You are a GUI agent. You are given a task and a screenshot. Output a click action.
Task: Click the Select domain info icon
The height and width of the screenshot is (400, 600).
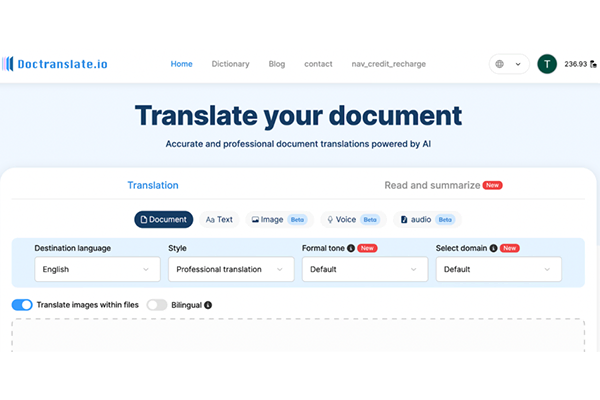click(494, 248)
